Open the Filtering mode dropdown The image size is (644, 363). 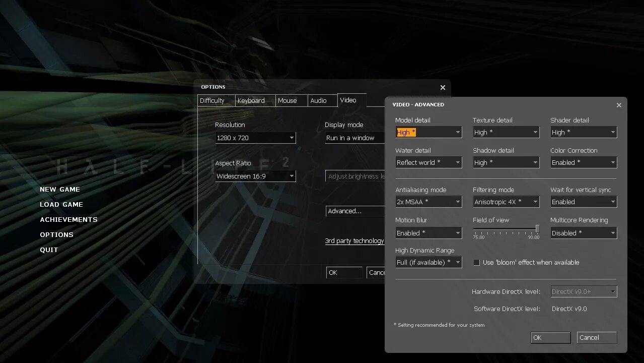click(506, 202)
